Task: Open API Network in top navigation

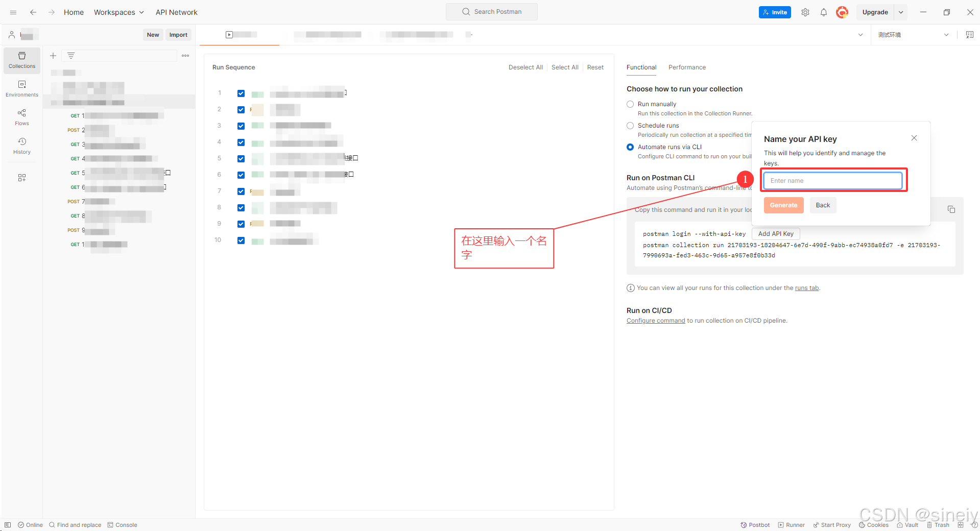Action: (177, 12)
